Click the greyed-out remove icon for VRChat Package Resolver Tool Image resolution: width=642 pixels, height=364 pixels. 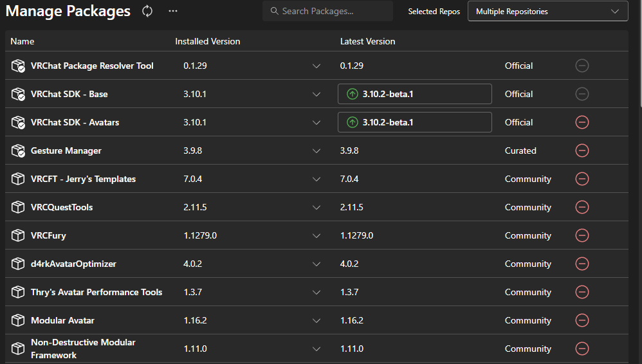click(x=582, y=66)
